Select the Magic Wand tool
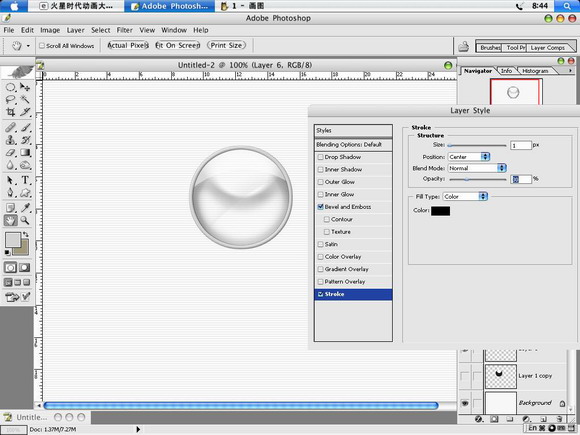Image resolution: width=580 pixels, height=435 pixels. tap(25, 100)
